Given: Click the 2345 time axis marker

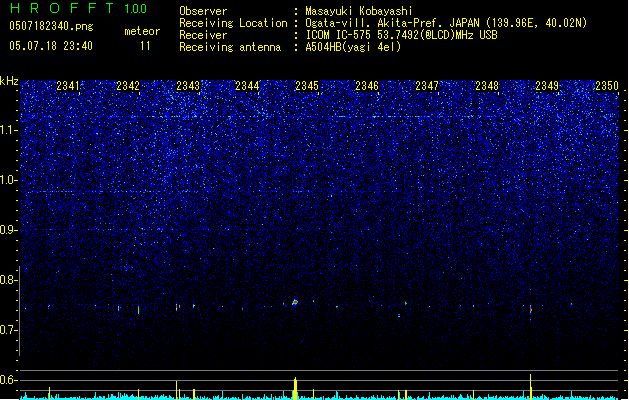Looking at the screenshot, I should [x=307, y=86].
